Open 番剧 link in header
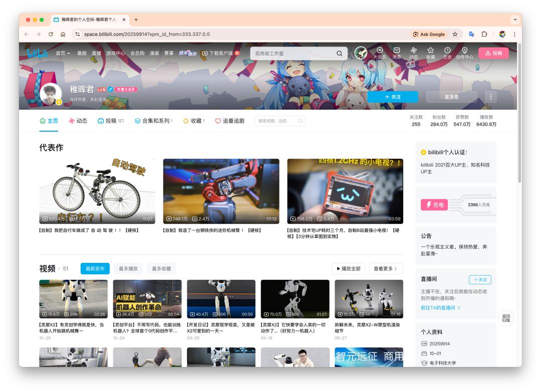This screenshot has height=392, width=541. (82, 53)
